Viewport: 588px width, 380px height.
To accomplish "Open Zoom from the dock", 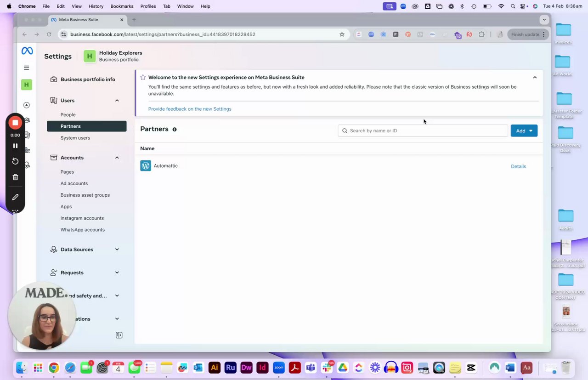I will click(279, 367).
